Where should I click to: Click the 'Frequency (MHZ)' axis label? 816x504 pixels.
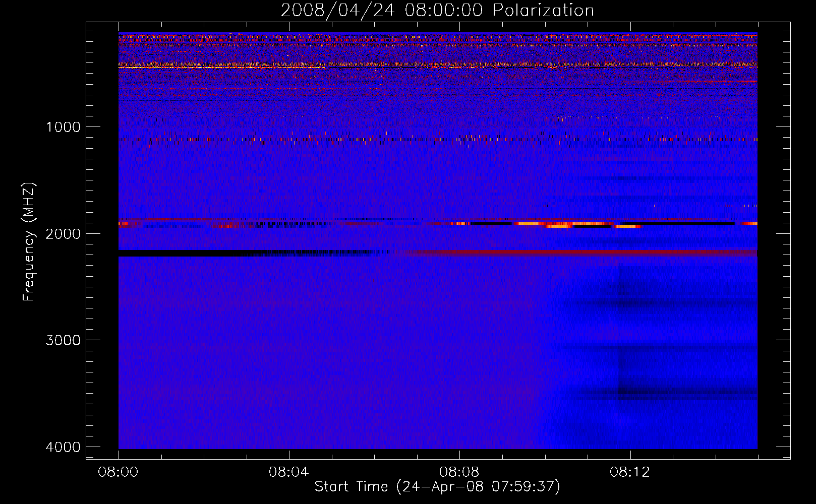(29, 242)
